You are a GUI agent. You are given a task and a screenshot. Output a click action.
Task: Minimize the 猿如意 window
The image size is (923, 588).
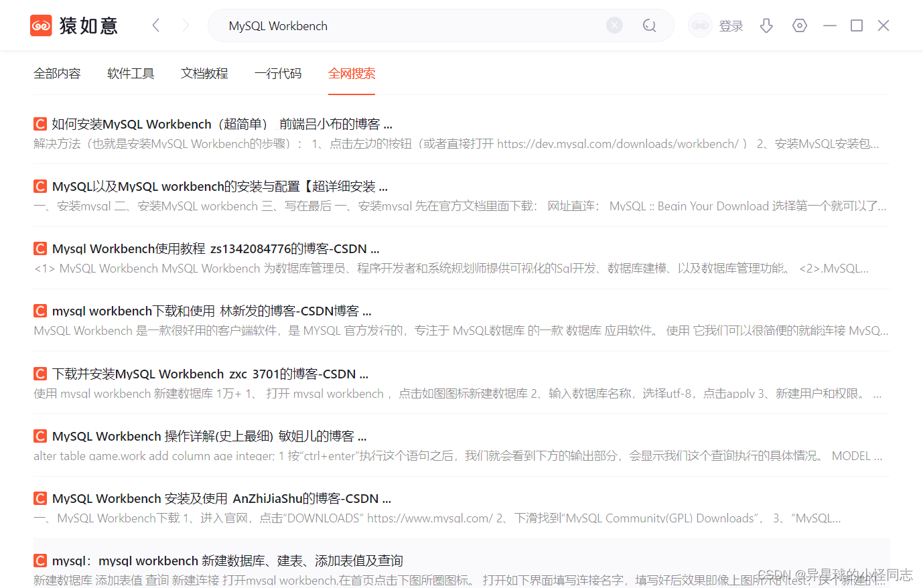pos(830,25)
